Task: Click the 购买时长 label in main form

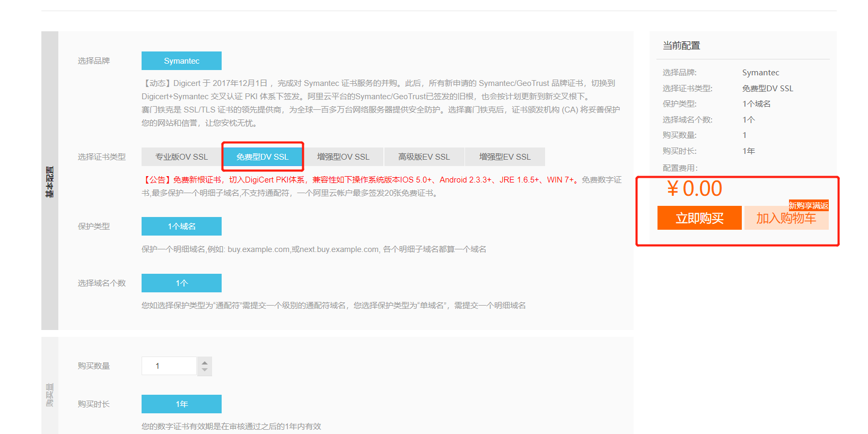Action: (94, 404)
